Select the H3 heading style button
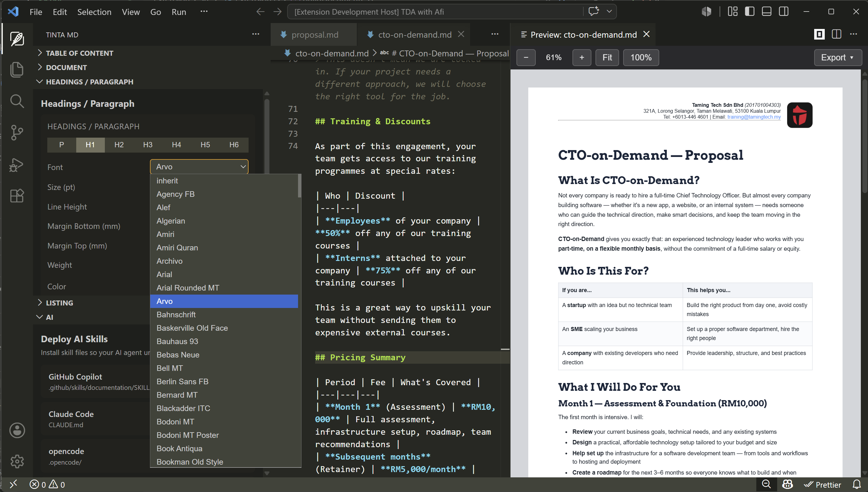The height and width of the screenshot is (492, 868). point(147,145)
